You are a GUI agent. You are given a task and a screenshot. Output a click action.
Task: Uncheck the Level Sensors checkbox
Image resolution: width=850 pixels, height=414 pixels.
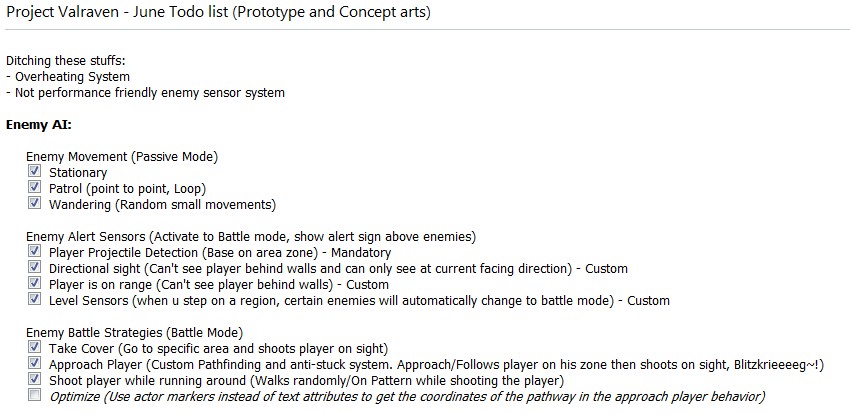[36, 300]
